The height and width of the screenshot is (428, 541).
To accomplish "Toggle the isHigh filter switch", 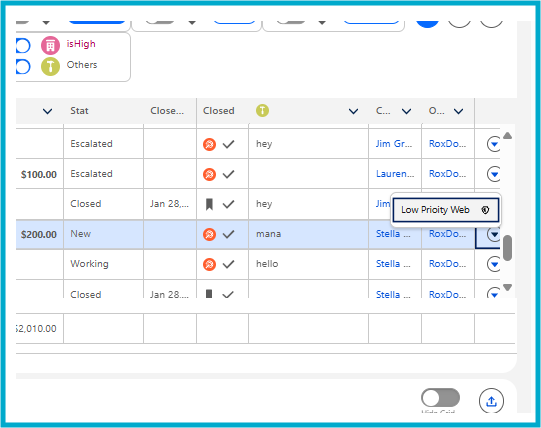I will pyautogui.click(x=23, y=46).
